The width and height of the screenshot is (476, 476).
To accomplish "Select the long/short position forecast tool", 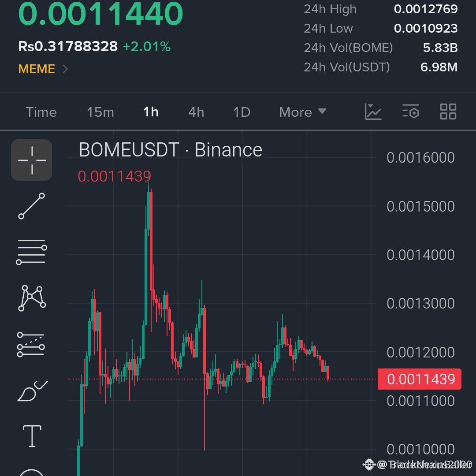I will click(31, 344).
